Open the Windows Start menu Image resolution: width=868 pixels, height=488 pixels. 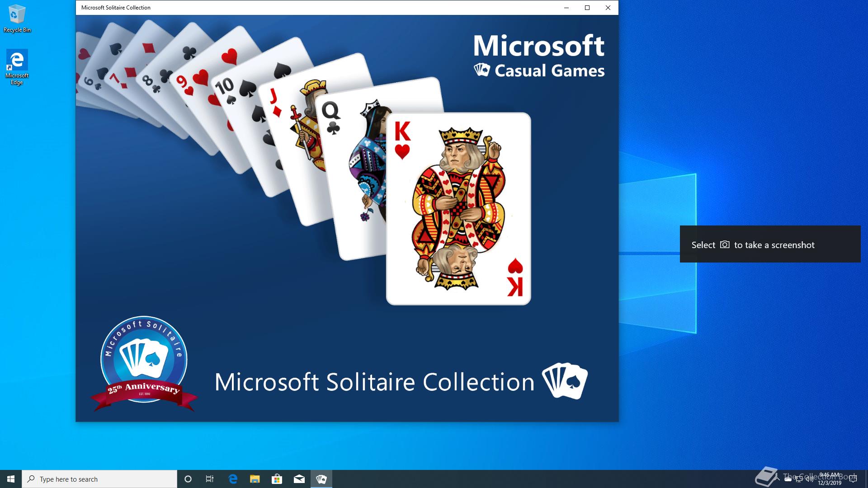[11, 479]
